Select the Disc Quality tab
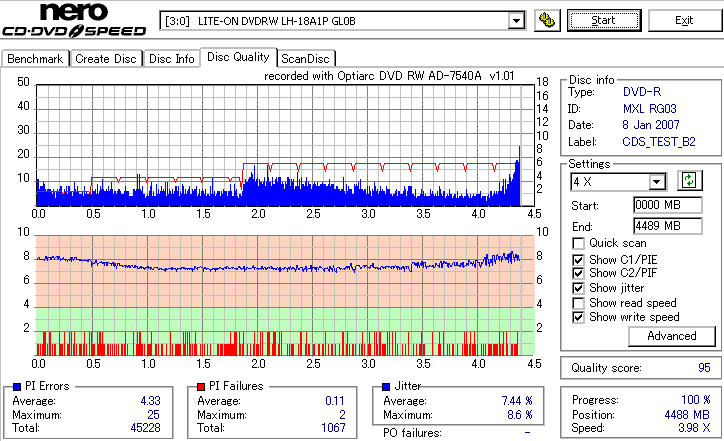Viewport: 724px width, 441px height. (238, 57)
